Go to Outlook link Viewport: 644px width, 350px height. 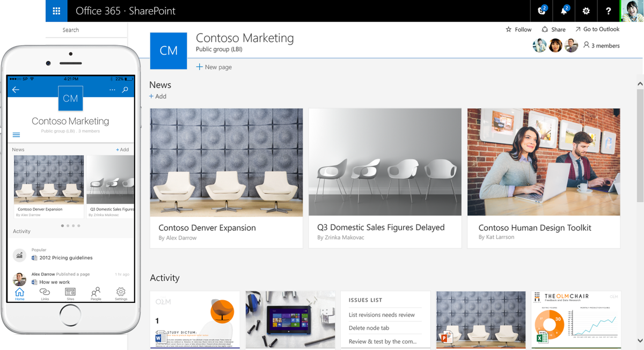(x=597, y=30)
